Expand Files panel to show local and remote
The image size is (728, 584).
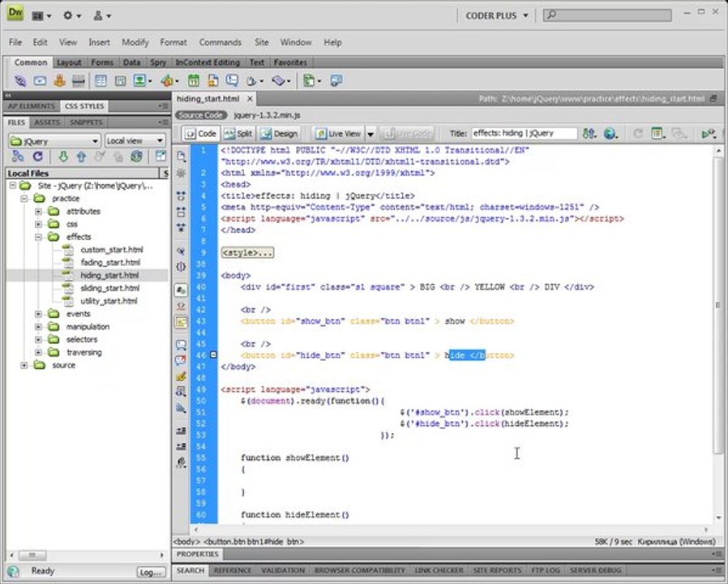tap(161, 157)
